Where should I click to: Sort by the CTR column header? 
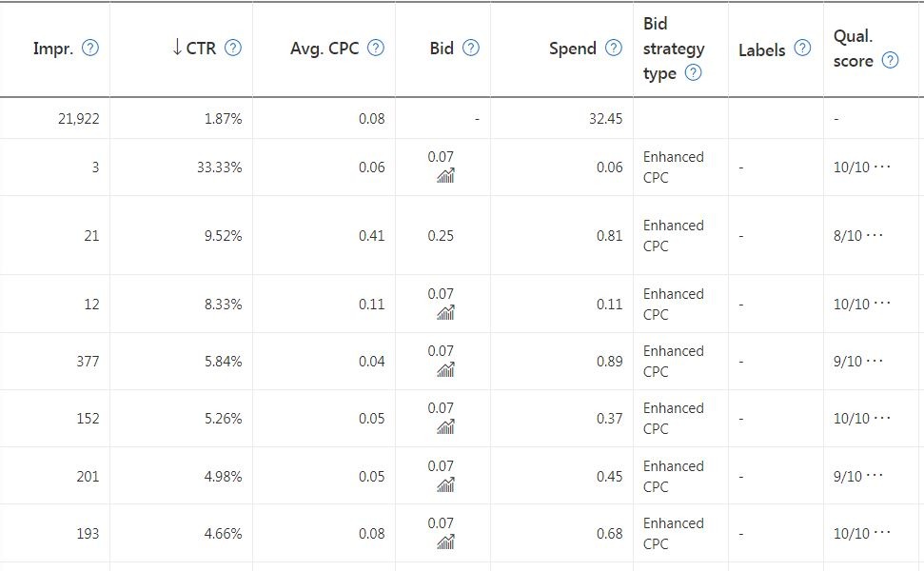click(201, 49)
